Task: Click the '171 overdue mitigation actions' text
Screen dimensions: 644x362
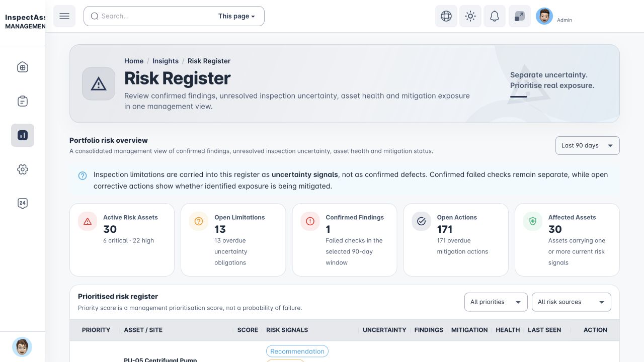Action: pyautogui.click(x=462, y=246)
